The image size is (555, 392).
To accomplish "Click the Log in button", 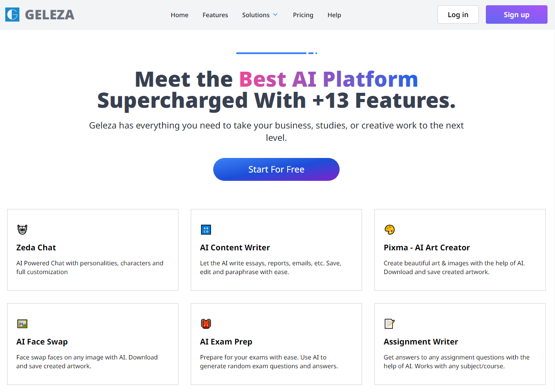I will (x=458, y=15).
